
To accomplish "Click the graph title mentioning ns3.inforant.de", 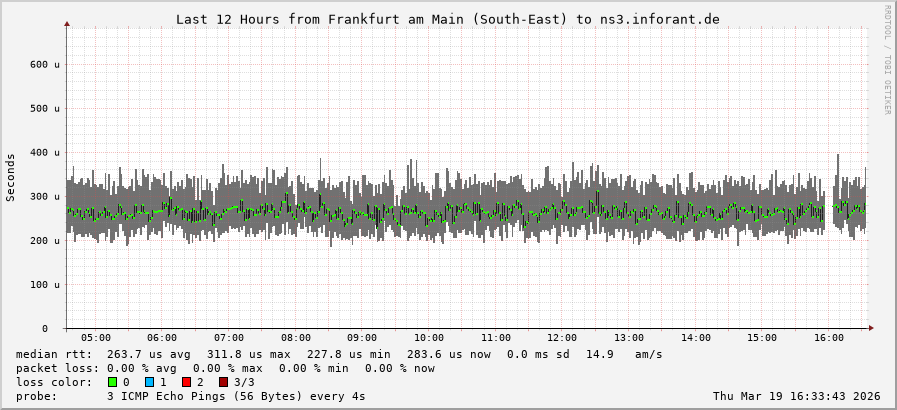I will pos(447,19).
